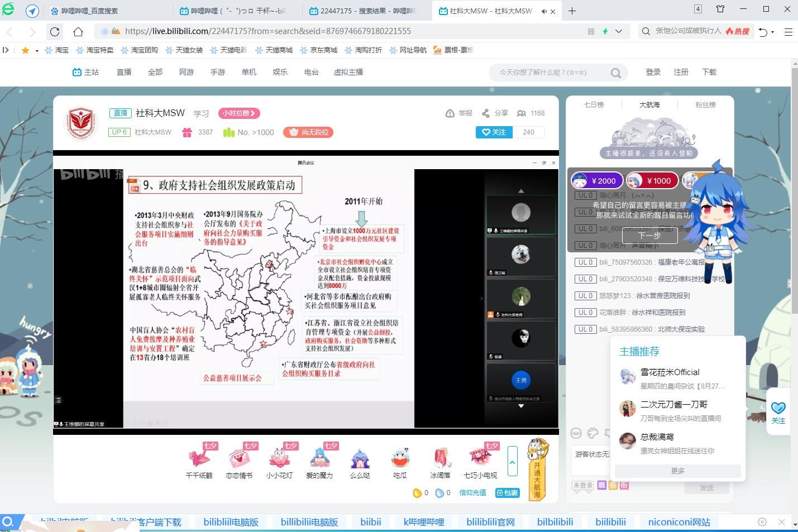Click the 下一步 button
Screen dimensions: 798x532
(x=649, y=236)
